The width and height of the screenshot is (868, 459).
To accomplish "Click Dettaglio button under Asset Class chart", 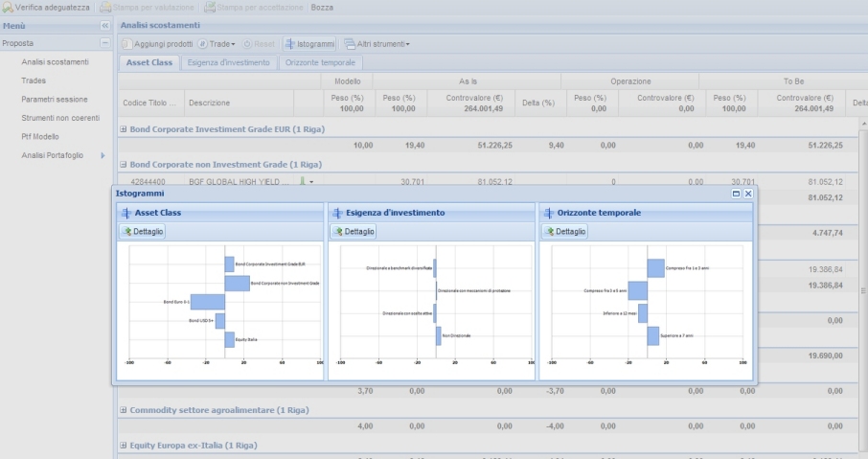I will (x=143, y=232).
